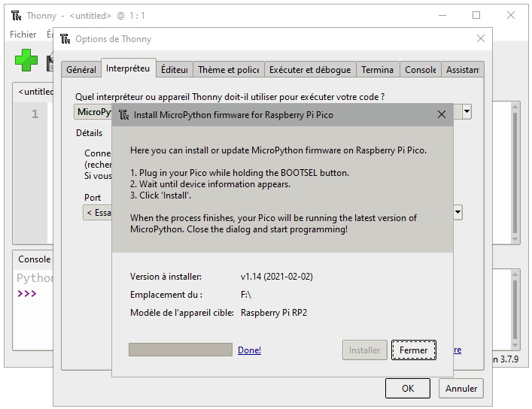Open the Fichier menu
The width and height of the screenshot is (532, 409).
tap(23, 35)
